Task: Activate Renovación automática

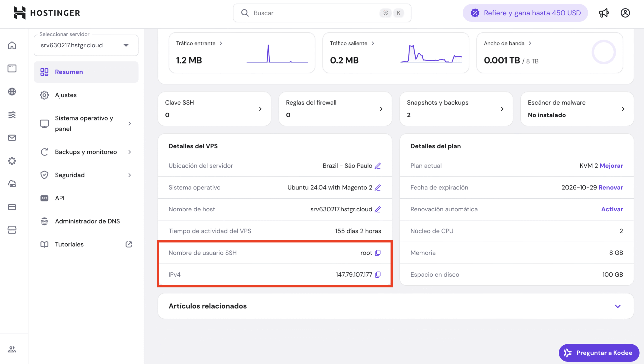Action: pyautogui.click(x=612, y=209)
